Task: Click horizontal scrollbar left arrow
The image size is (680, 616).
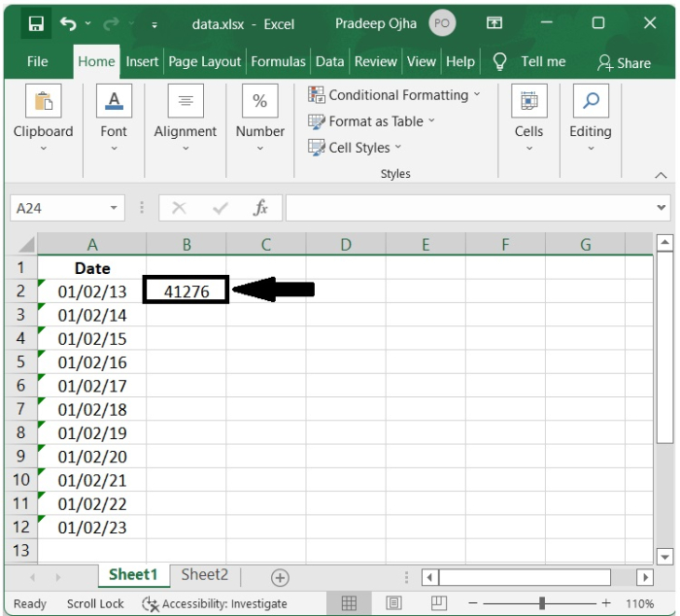Action: [x=429, y=577]
